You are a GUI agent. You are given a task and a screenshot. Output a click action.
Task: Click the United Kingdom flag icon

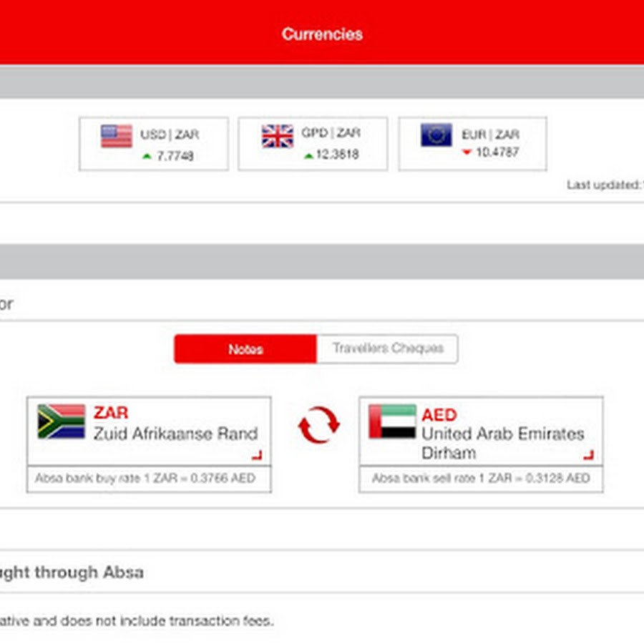pos(278,136)
